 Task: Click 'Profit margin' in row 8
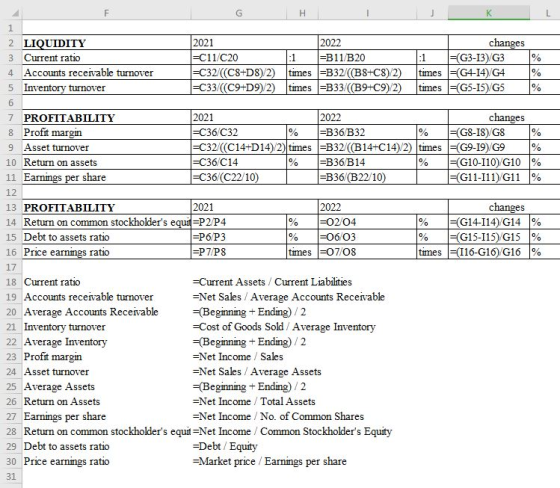[106, 132]
